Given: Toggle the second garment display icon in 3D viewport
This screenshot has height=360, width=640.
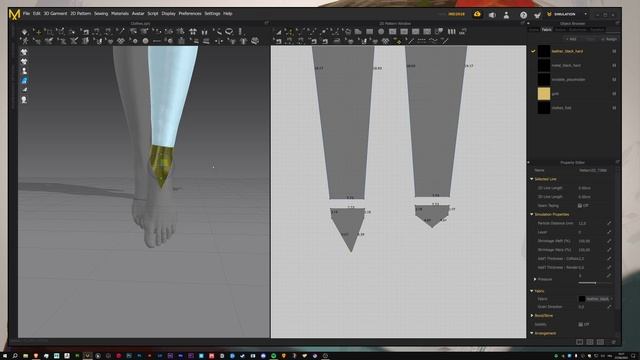Looking at the screenshot, I should tap(24, 62).
